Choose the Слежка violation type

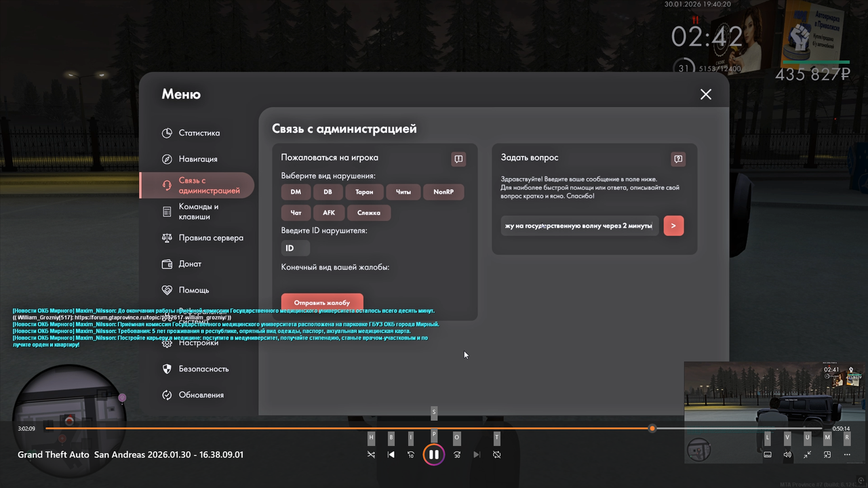pos(369,212)
